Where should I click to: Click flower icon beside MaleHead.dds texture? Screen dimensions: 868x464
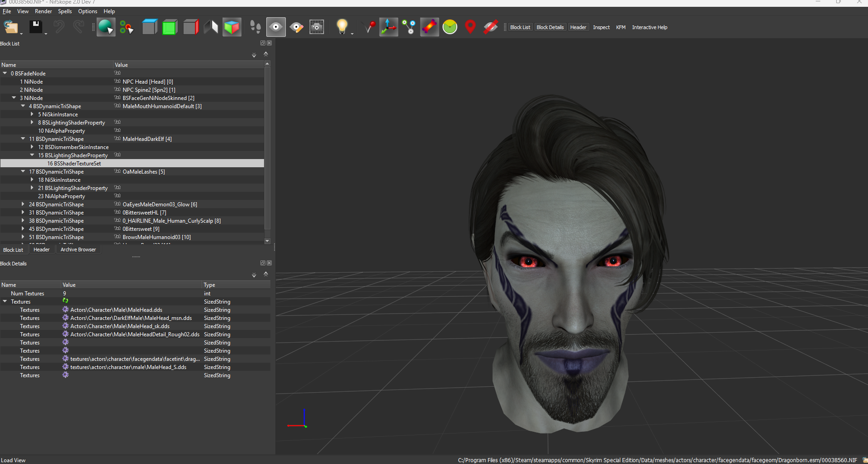65,309
